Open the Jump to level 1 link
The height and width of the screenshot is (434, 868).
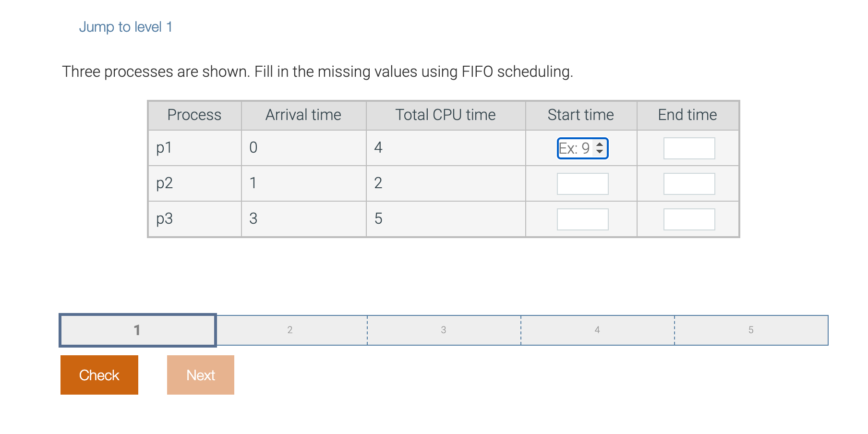tap(126, 26)
